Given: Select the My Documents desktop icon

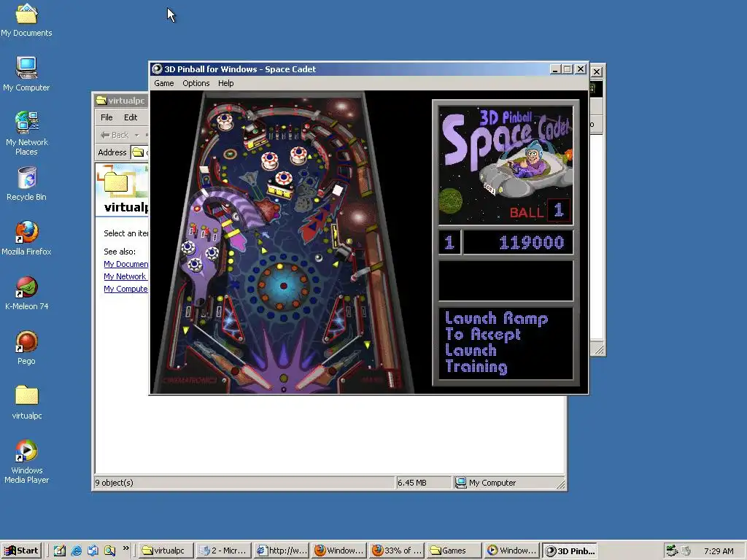Looking at the screenshot, I should (x=26, y=20).
